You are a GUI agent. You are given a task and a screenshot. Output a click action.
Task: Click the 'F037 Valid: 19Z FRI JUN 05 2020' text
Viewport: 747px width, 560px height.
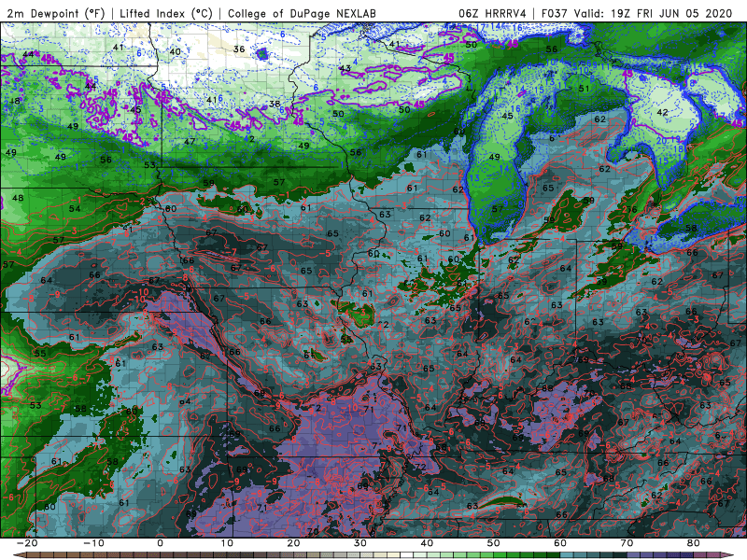637,13
